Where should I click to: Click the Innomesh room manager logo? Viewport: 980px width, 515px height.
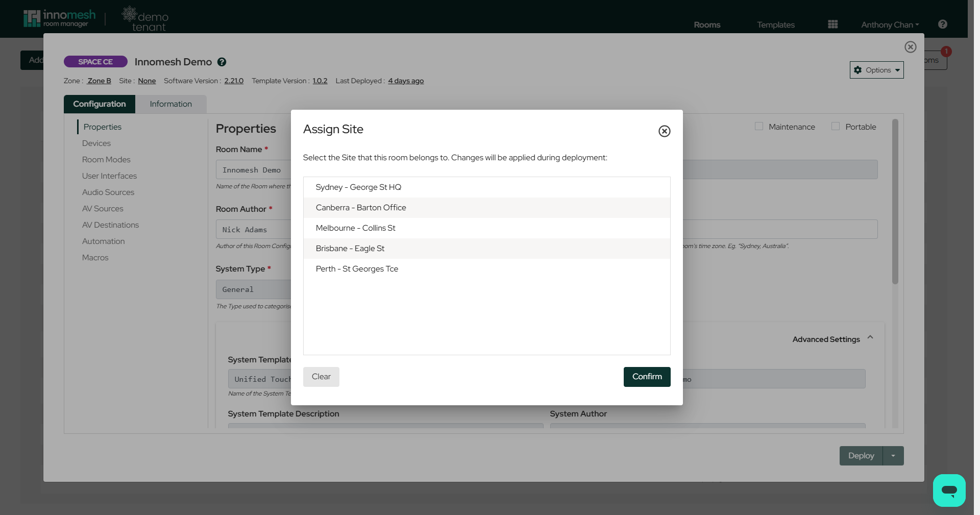point(59,18)
